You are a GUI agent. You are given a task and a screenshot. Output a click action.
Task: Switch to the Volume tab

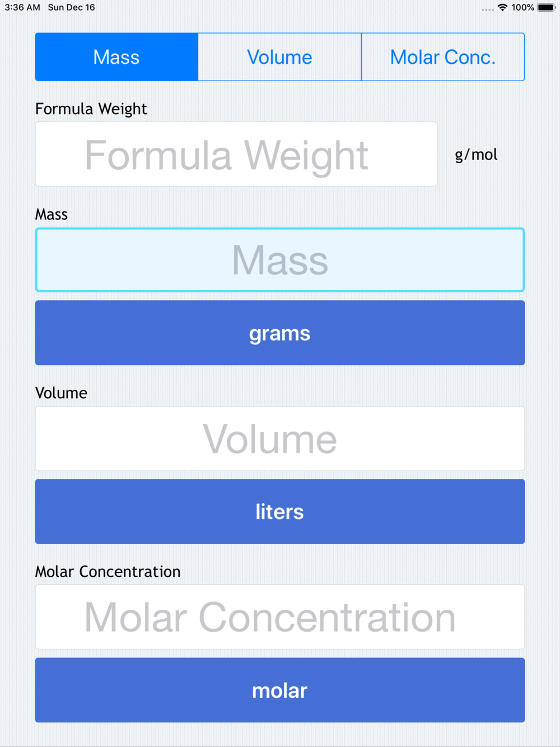(x=279, y=57)
